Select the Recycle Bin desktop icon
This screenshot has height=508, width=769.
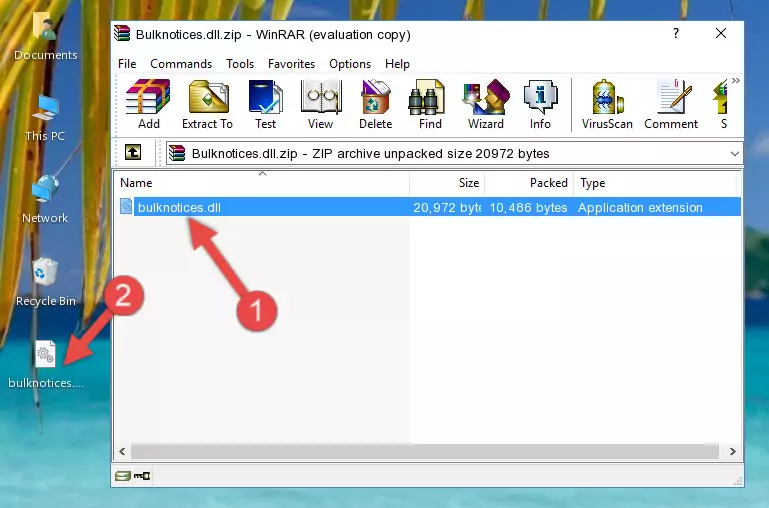[x=46, y=282]
